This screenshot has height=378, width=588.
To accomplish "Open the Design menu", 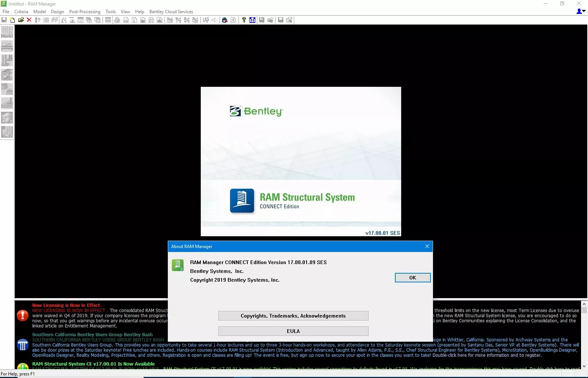I will (x=58, y=12).
